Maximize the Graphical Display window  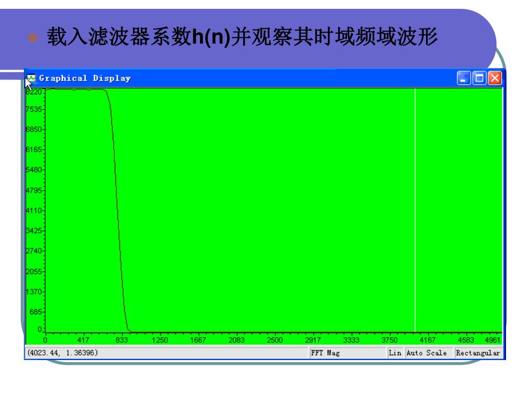[x=479, y=78]
